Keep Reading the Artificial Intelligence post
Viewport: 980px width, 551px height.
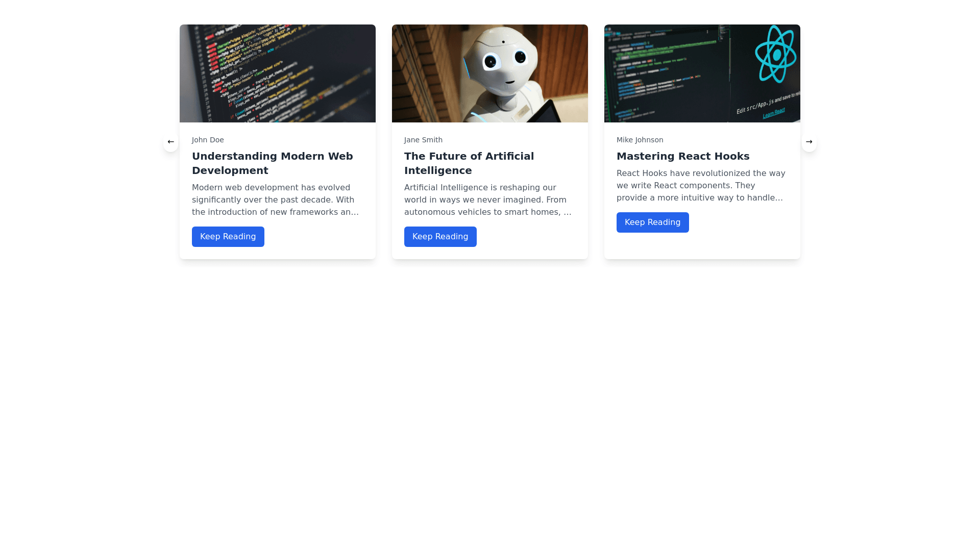pyautogui.click(x=440, y=237)
